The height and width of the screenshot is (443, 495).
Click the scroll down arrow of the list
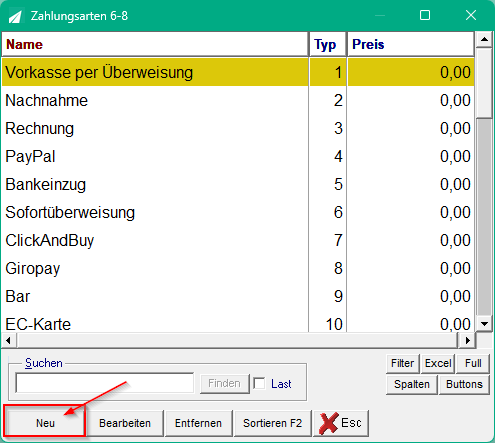[484, 323]
